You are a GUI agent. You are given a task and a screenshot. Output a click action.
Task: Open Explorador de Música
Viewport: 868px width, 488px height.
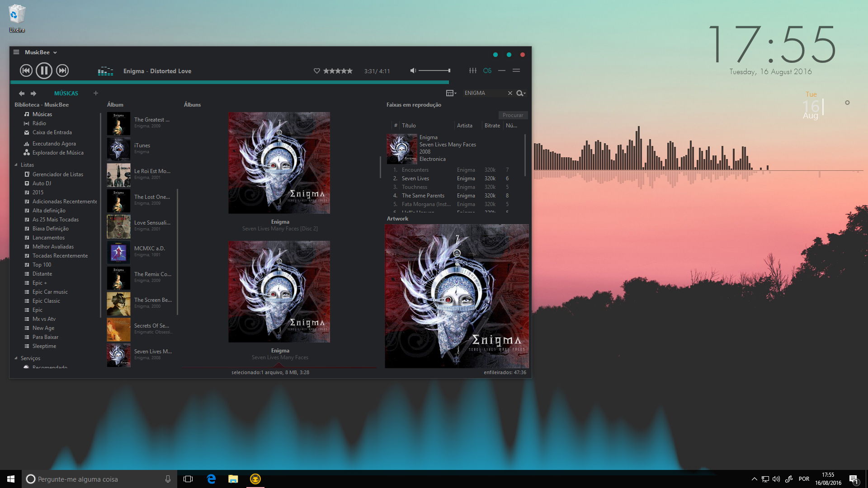58,153
